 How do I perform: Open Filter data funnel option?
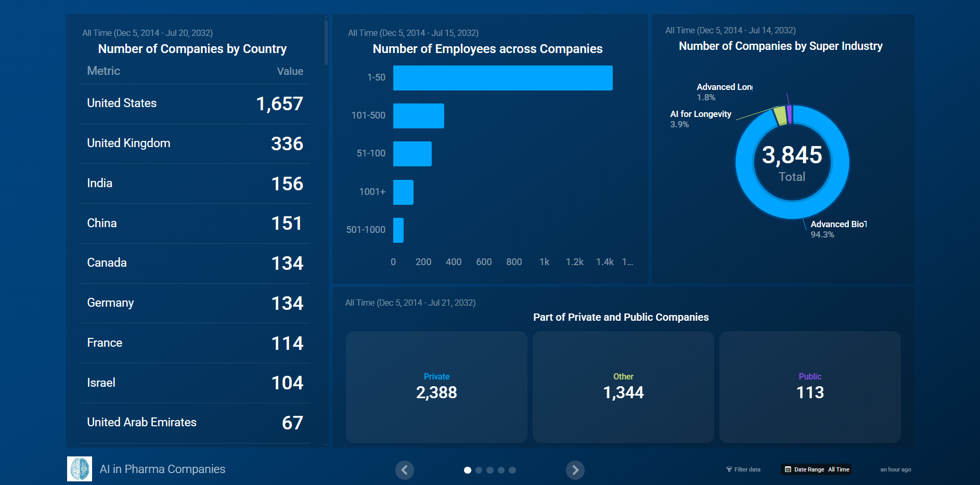click(743, 469)
